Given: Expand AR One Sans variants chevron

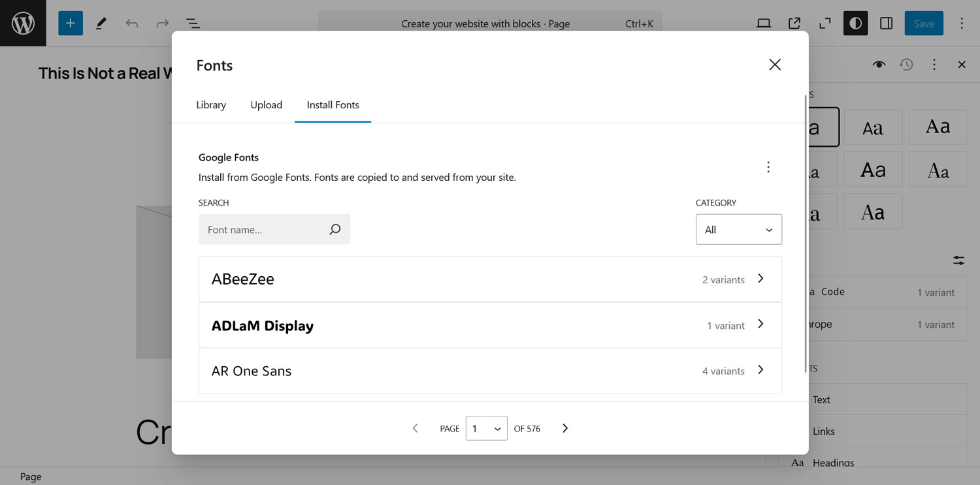Looking at the screenshot, I should [x=760, y=370].
